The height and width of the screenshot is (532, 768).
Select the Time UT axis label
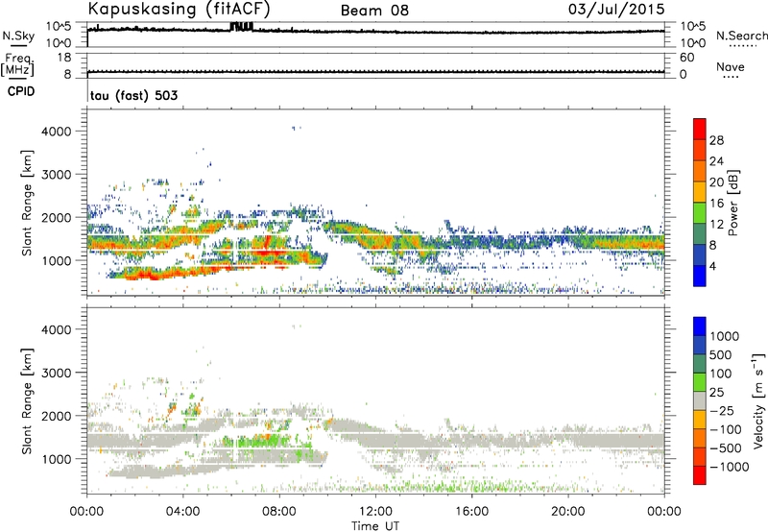tap(375, 526)
